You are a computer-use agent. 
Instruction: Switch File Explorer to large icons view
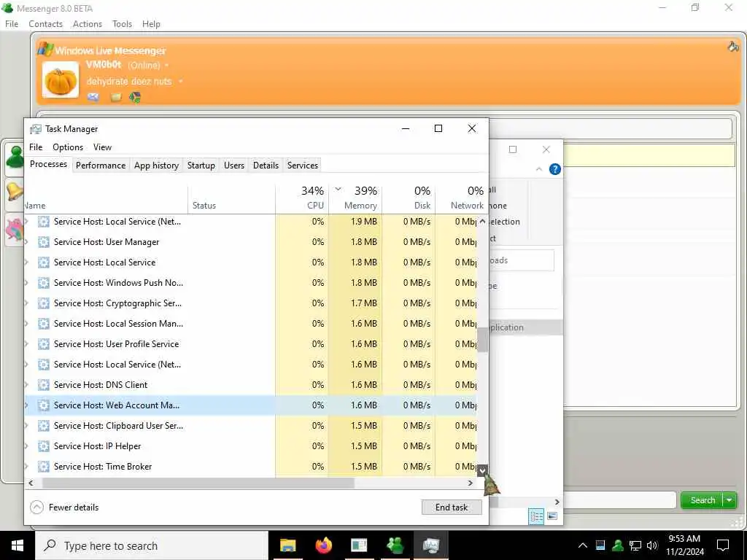(552, 516)
